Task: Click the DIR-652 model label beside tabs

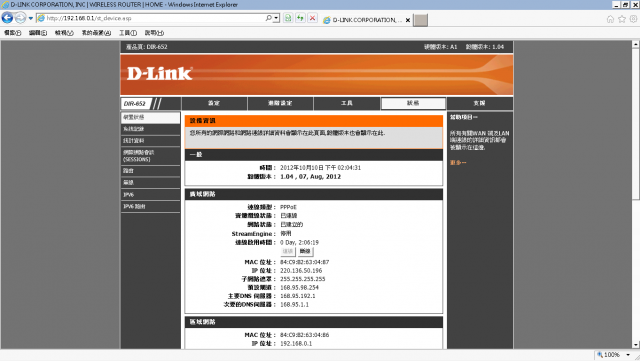Action: coord(135,104)
